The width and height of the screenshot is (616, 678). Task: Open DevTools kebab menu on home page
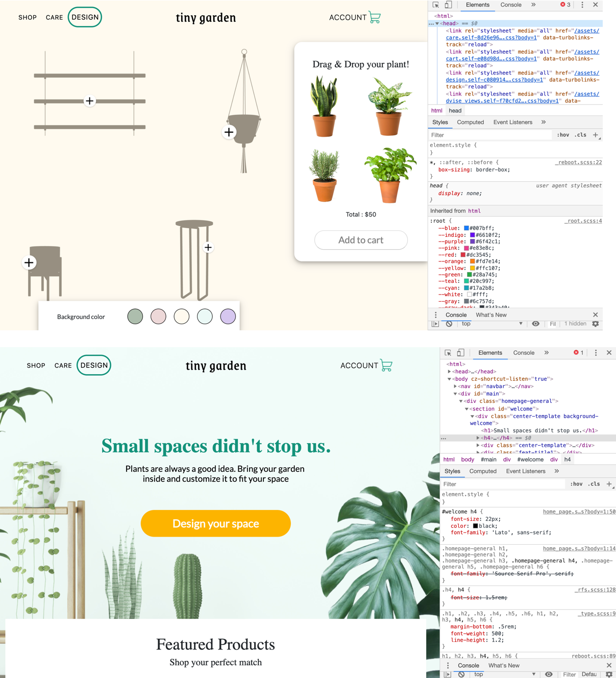tap(596, 353)
